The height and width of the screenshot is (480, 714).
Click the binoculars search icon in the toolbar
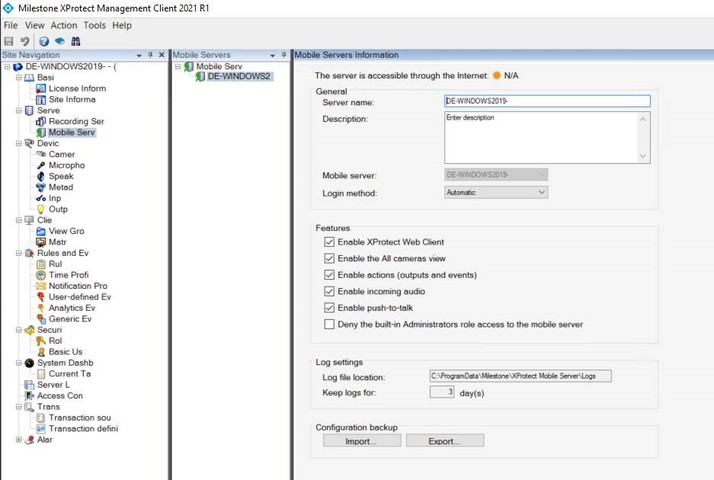point(75,41)
